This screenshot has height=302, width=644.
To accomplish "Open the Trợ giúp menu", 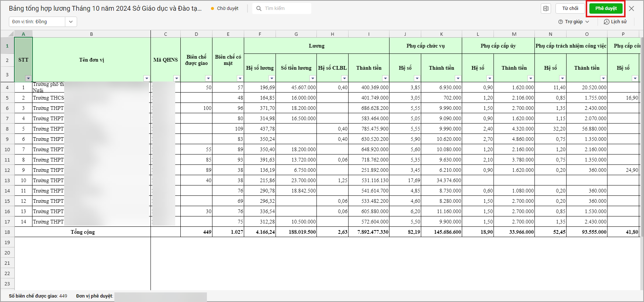I will (574, 22).
